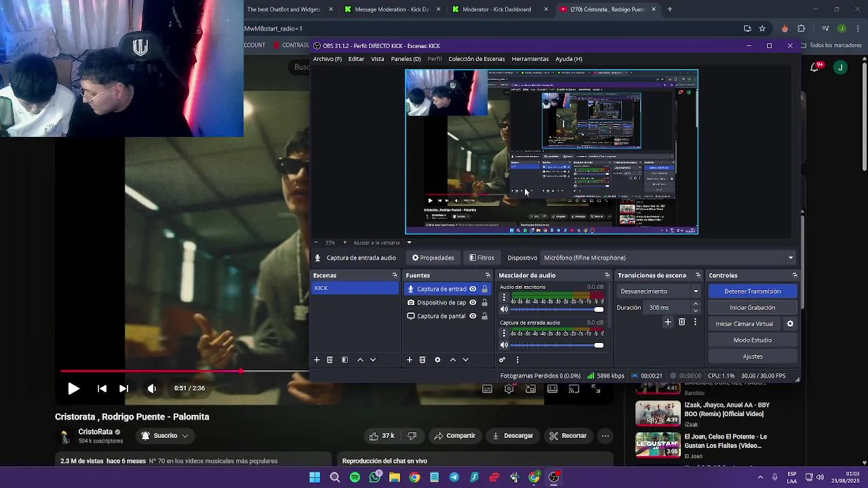This screenshot has height=488, width=868.
Task: Decrease Duración with down stepper arrow
Action: [695, 310]
